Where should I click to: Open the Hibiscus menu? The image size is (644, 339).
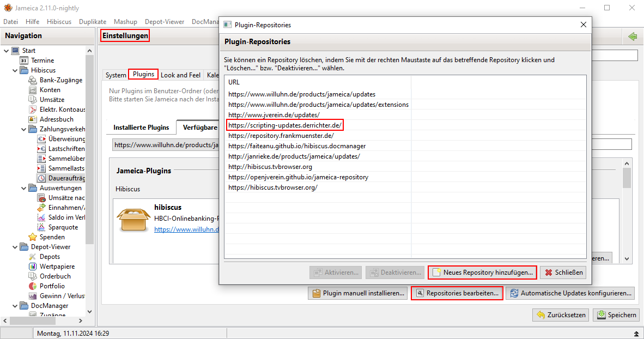[x=59, y=22]
